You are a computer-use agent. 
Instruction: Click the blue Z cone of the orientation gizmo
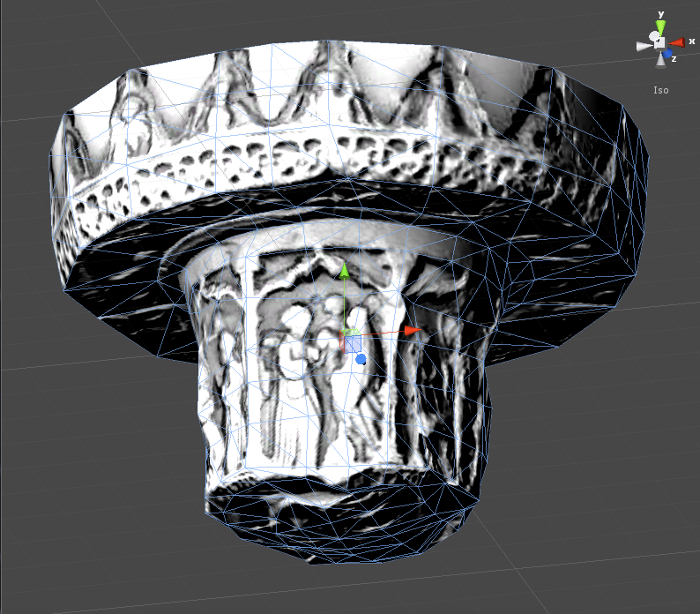pos(667,53)
